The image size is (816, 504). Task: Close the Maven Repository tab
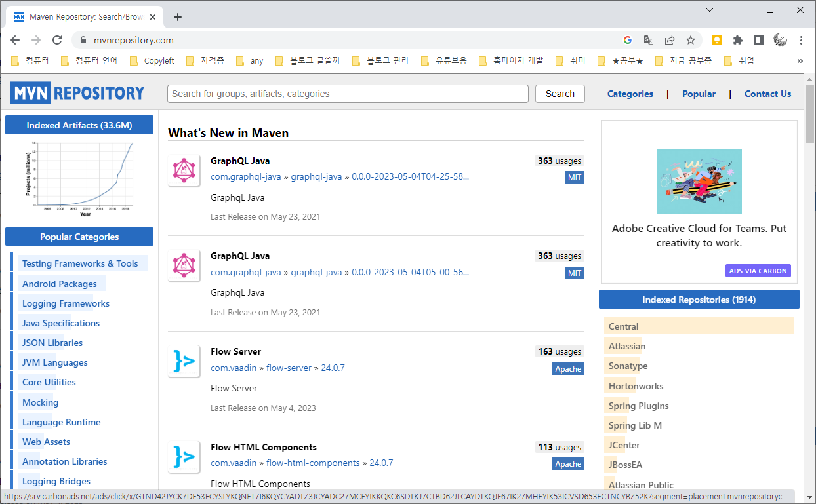point(153,17)
